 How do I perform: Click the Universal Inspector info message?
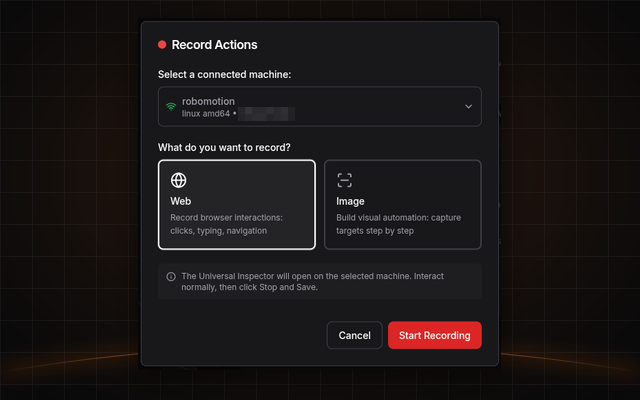[320, 282]
